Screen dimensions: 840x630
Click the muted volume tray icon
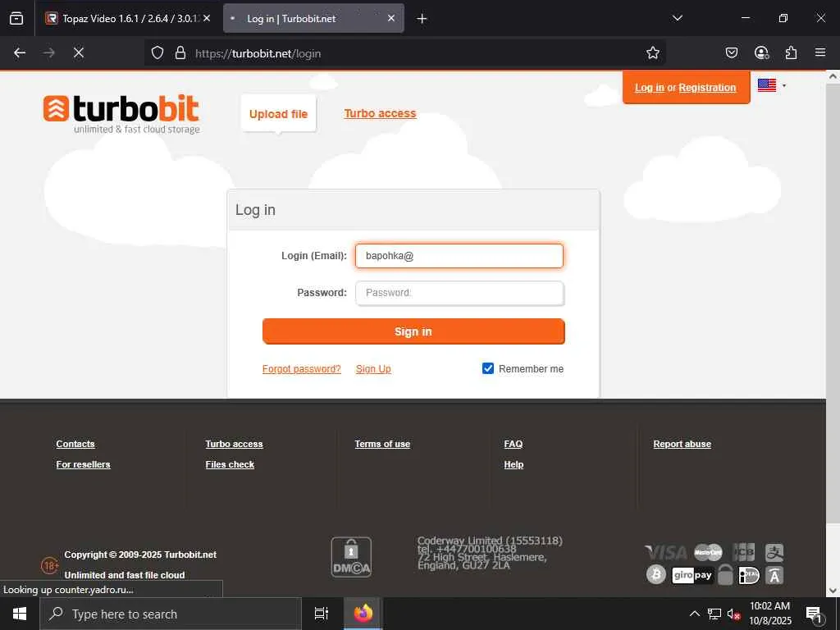pyautogui.click(x=733, y=614)
